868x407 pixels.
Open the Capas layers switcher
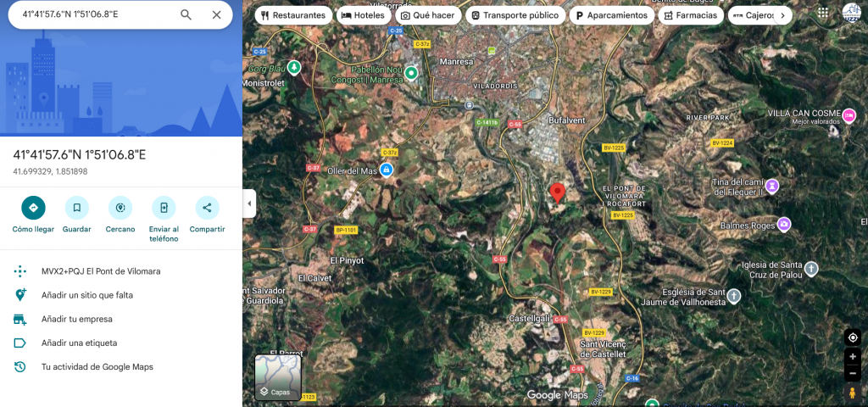278,377
